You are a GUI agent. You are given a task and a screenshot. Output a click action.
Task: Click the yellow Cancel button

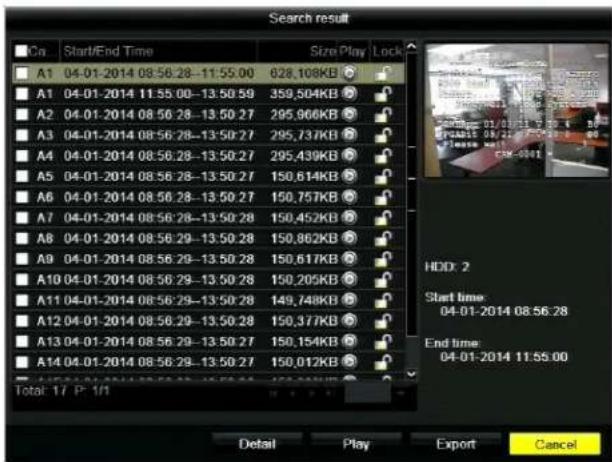(555, 444)
